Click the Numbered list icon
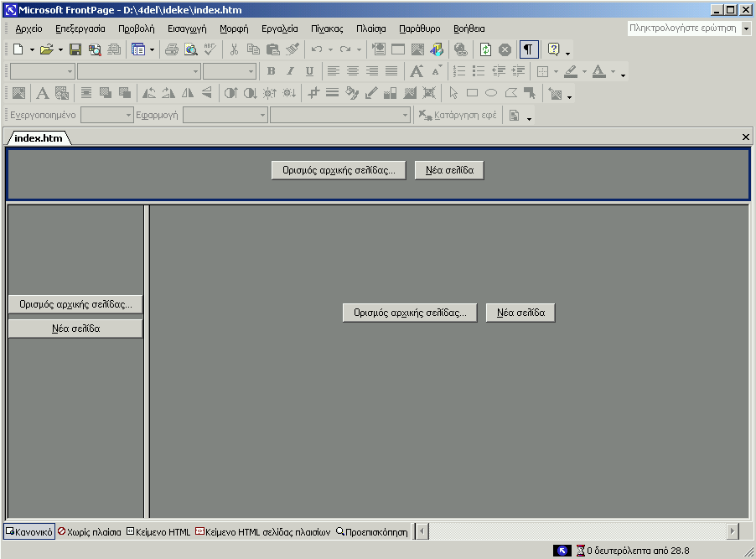756x559 pixels. point(459,71)
